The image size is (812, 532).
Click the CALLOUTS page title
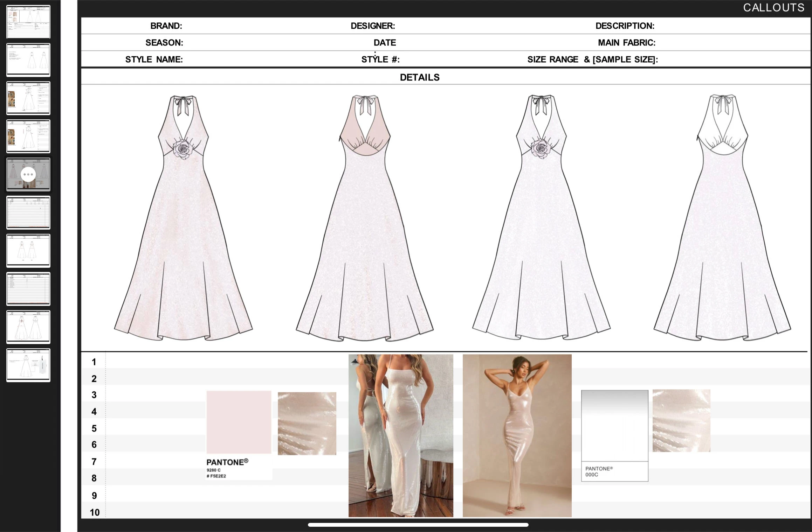click(773, 8)
